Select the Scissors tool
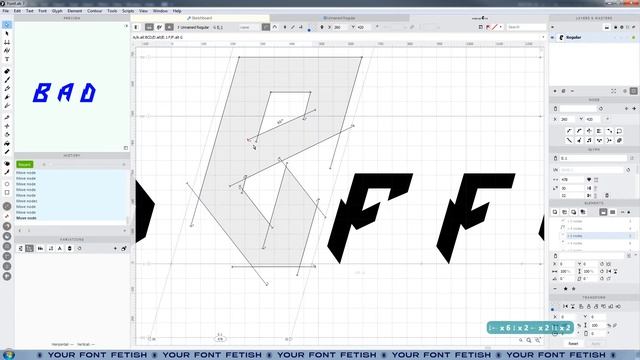The height and width of the screenshot is (360, 640). pos(7,126)
